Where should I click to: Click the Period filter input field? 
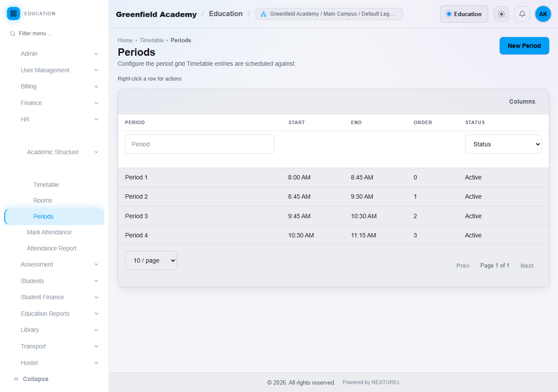tap(200, 144)
